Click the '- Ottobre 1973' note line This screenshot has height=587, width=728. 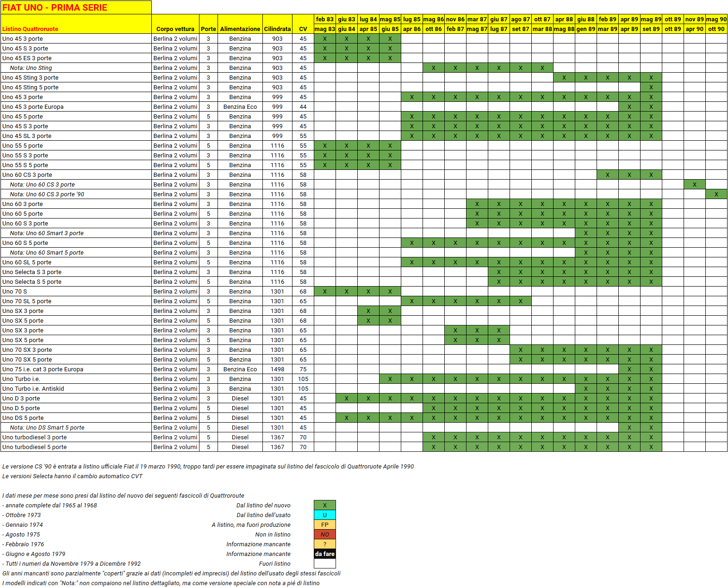pyautogui.click(x=21, y=515)
